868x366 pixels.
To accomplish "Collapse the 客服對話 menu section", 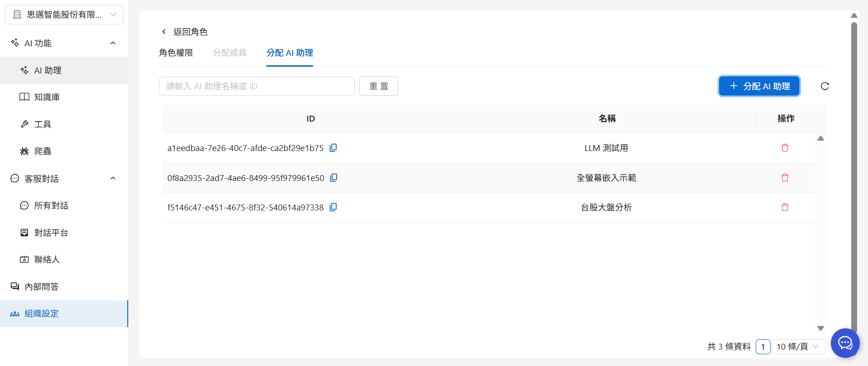I will pos(113,178).
